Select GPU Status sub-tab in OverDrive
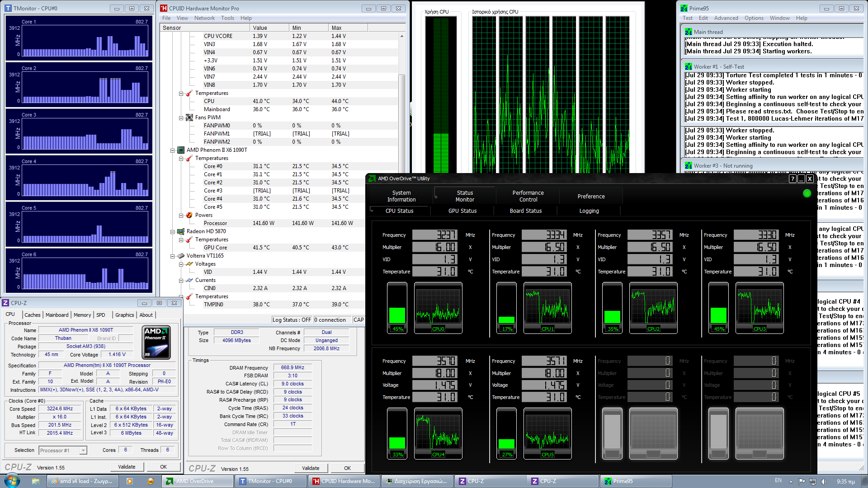This screenshot has width=868, height=488. point(462,211)
